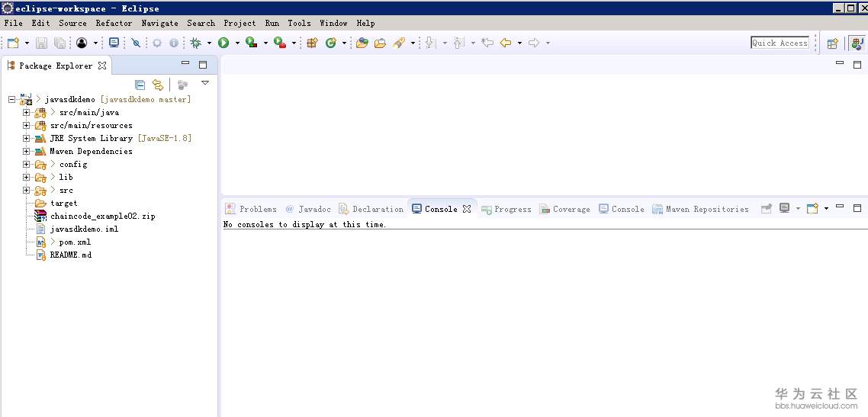Click the Open Task folder icon
Viewport: 868px width, 417px height.
tap(381, 43)
